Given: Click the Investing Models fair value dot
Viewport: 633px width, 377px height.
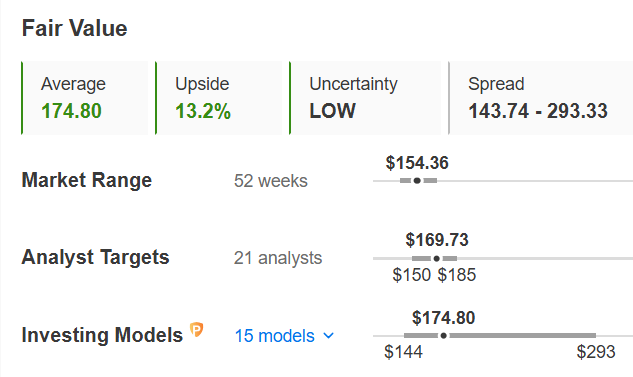Looking at the screenshot, I should coord(443,335).
